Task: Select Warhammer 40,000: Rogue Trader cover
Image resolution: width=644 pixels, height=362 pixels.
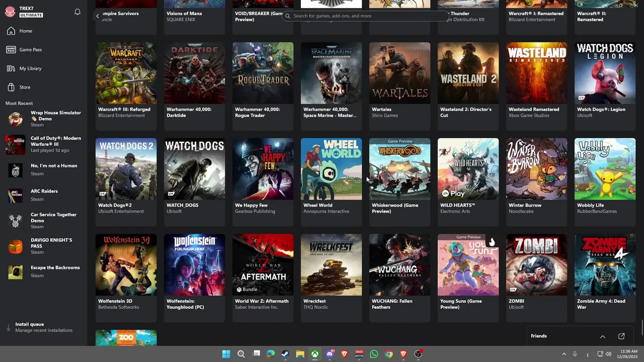Action: (x=263, y=73)
